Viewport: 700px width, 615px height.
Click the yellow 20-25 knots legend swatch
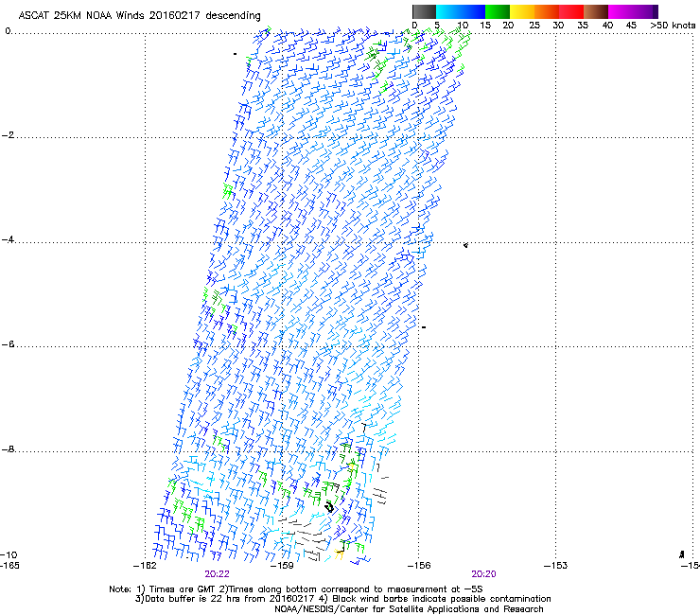coord(522,11)
